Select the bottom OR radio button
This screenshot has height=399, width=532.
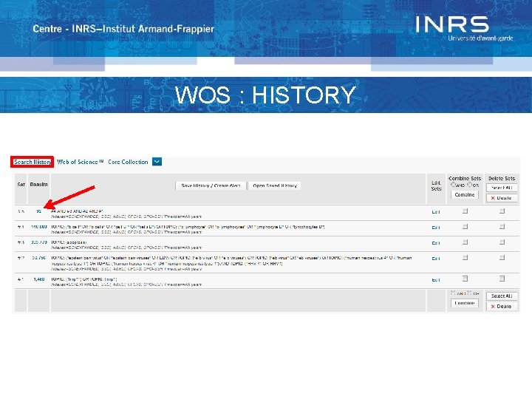tap(470, 293)
